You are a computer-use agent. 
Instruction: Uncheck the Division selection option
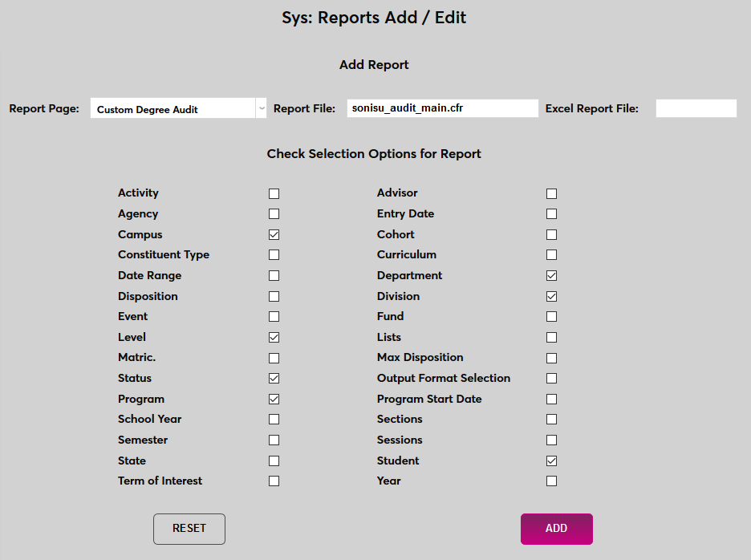pyautogui.click(x=551, y=296)
